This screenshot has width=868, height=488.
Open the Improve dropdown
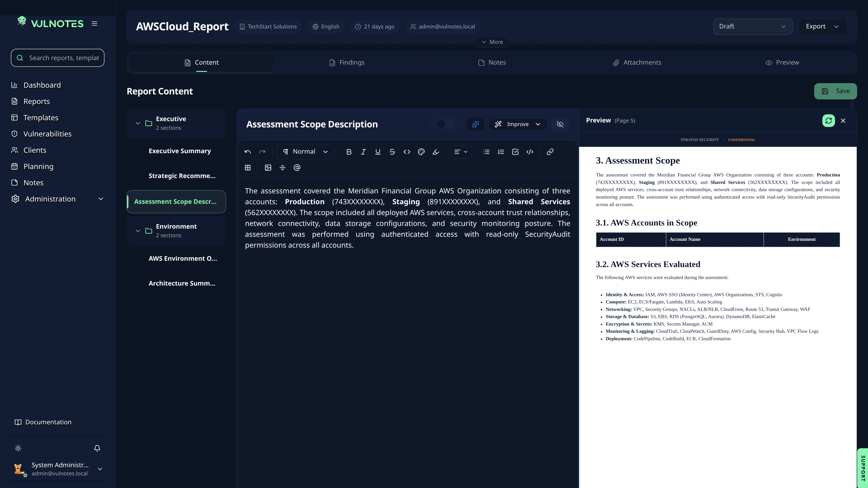tap(518, 124)
